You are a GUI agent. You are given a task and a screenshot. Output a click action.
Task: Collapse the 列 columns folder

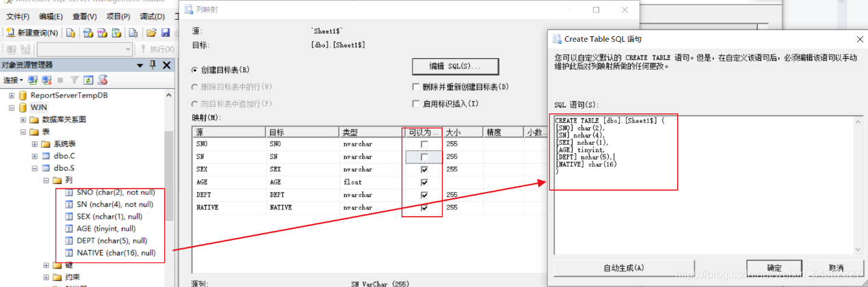(47, 180)
